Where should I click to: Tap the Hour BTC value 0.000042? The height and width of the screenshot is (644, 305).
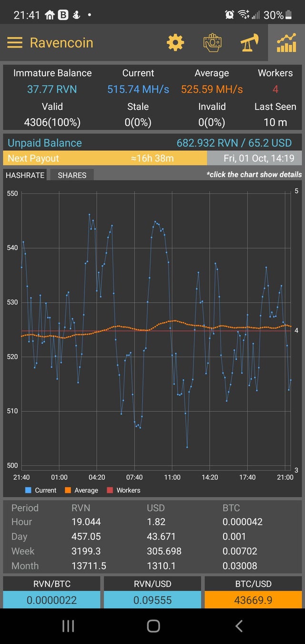(243, 522)
